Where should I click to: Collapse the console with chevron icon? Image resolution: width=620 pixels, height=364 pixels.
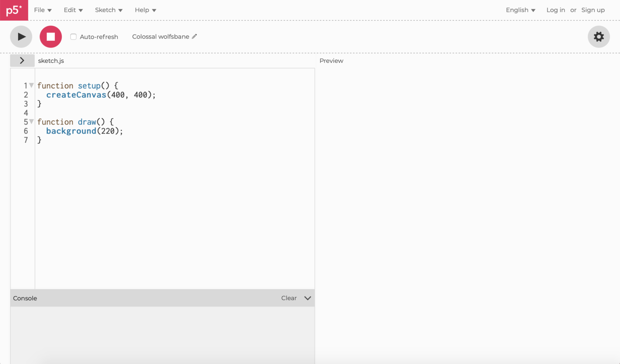click(x=308, y=298)
